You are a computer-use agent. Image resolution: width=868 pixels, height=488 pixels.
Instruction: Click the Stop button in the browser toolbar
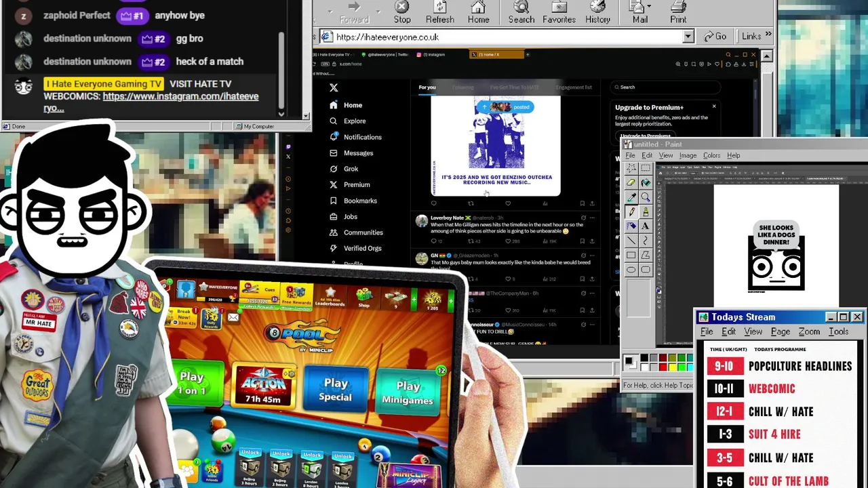tap(402, 12)
